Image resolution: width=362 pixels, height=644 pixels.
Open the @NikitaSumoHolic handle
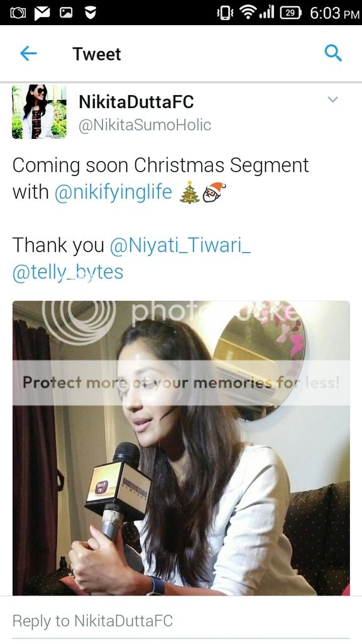click(x=145, y=125)
